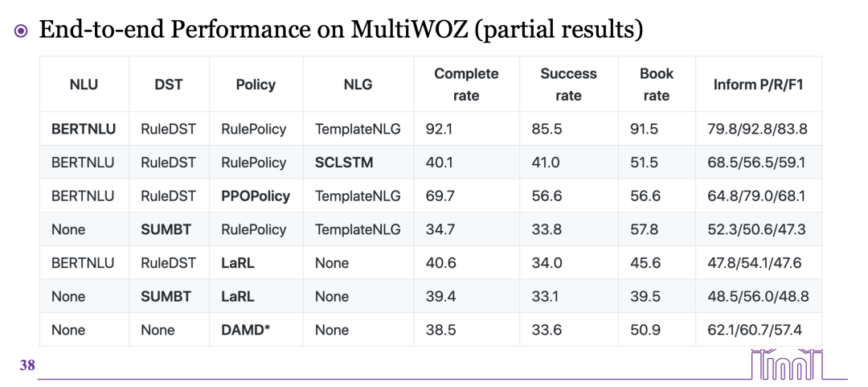Click the DAMD* policy cell
The width and height of the screenshot is (868, 387).
[x=245, y=330]
